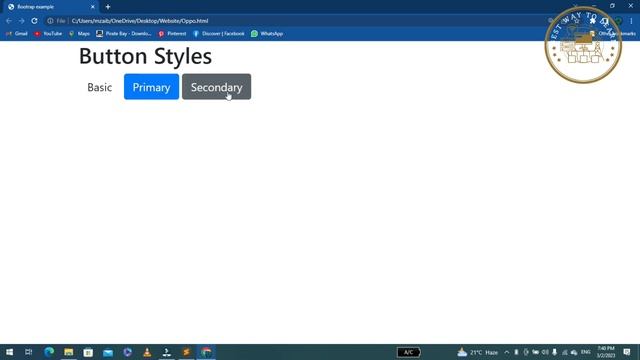Open the Mail app from the taskbar

pos(108,352)
